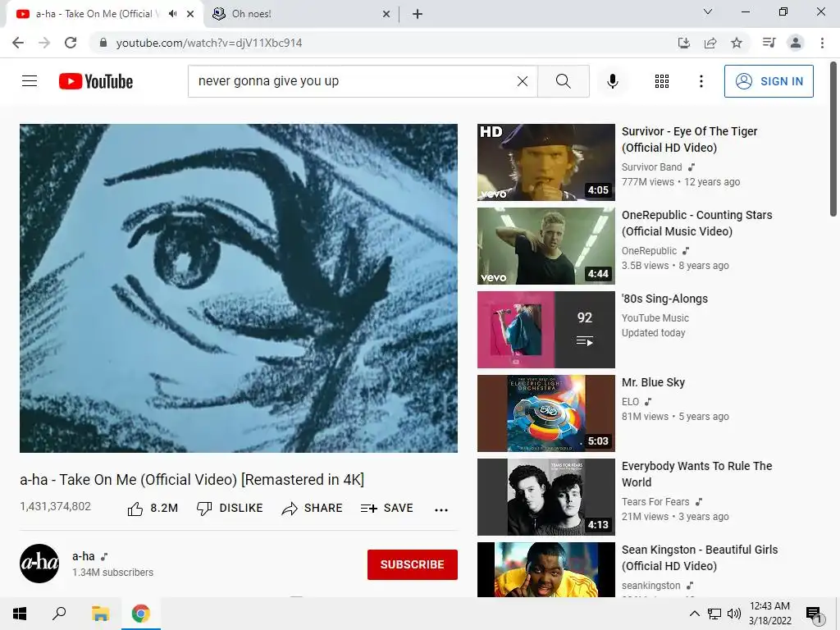Like the video with thumbs up
The width and height of the screenshot is (840, 630).
tap(153, 508)
